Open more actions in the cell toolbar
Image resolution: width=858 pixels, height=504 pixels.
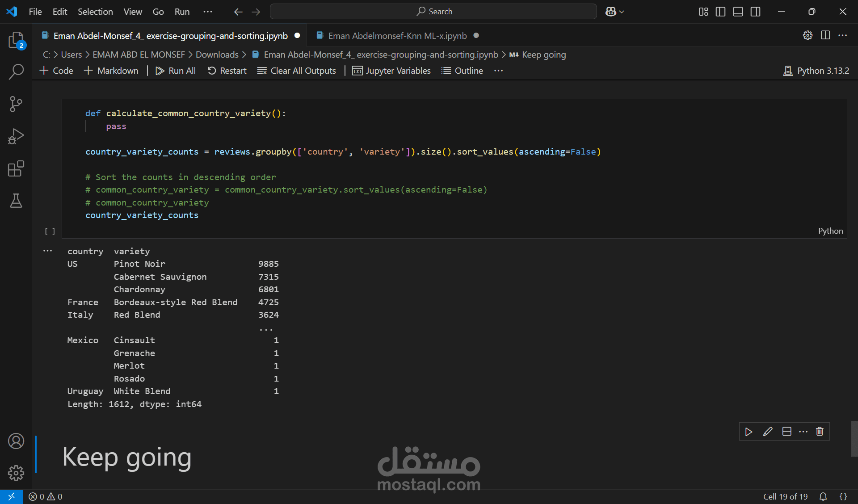(x=803, y=432)
